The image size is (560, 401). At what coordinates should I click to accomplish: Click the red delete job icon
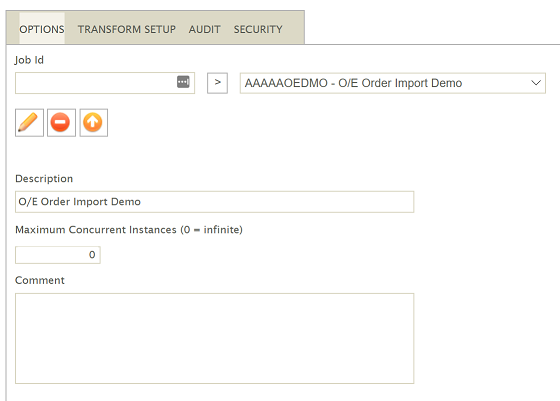(x=61, y=123)
